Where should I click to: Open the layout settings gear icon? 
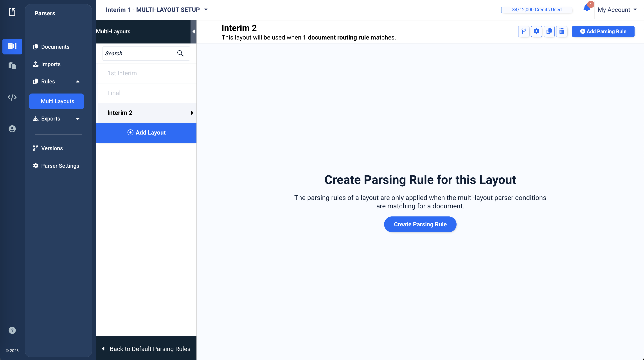click(x=536, y=31)
